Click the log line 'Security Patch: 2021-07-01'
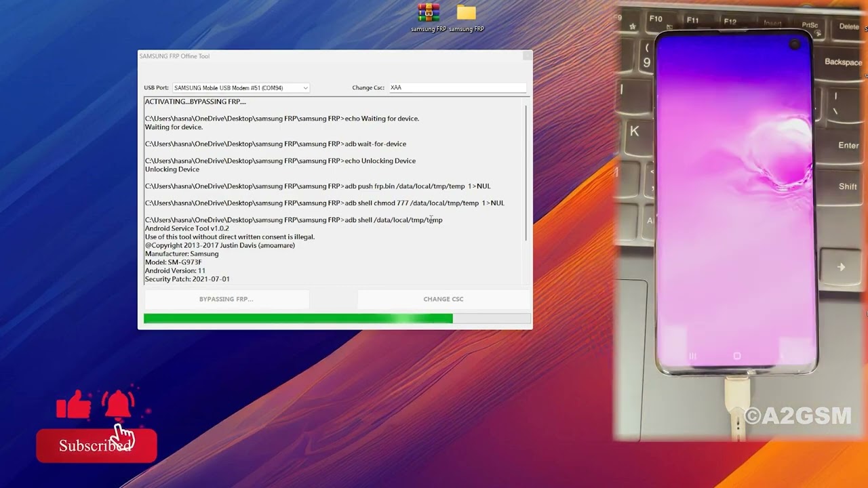The height and width of the screenshot is (488, 868). click(x=187, y=279)
